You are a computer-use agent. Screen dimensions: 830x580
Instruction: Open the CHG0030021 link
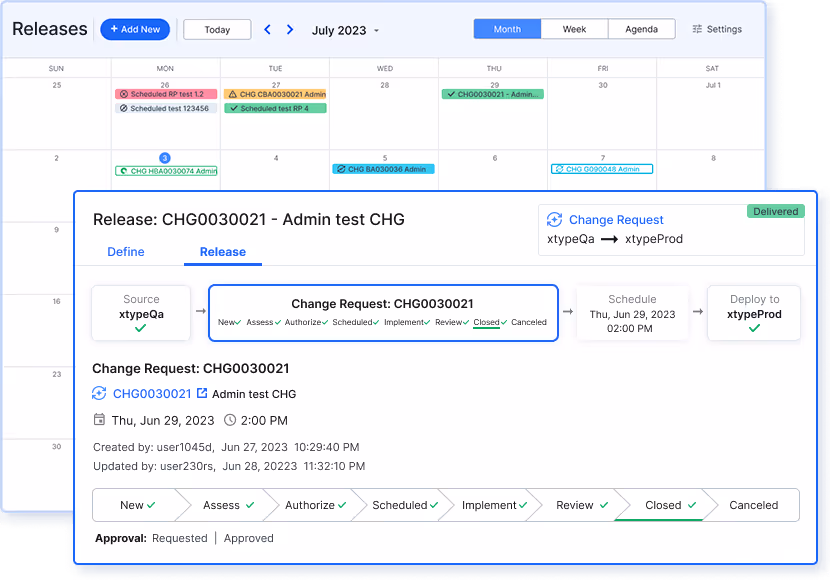(152, 394)
